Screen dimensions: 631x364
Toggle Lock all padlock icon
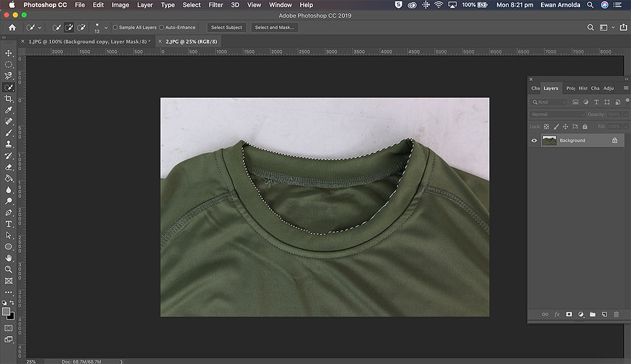point(585,127)
